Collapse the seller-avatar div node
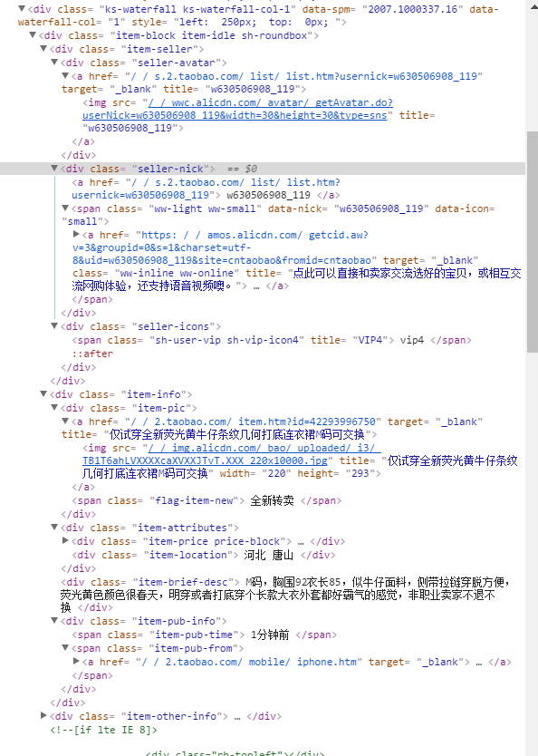Viewport: 538px width, 756px height. [x=54, y=63]
